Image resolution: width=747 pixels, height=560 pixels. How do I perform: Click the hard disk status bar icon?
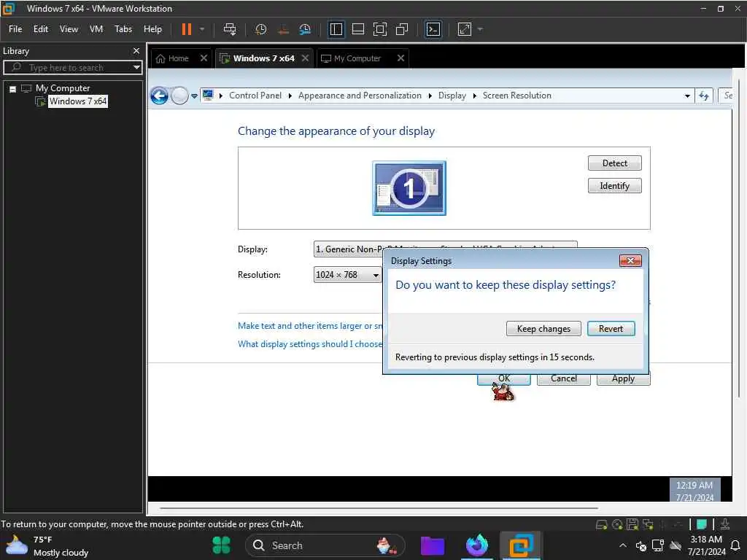coord(602,525)
